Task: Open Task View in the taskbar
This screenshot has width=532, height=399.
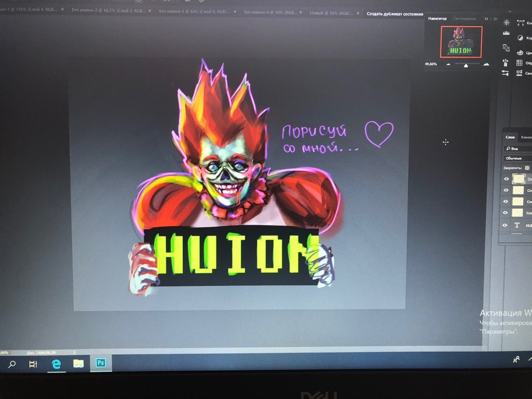Action: click(33, 365)
